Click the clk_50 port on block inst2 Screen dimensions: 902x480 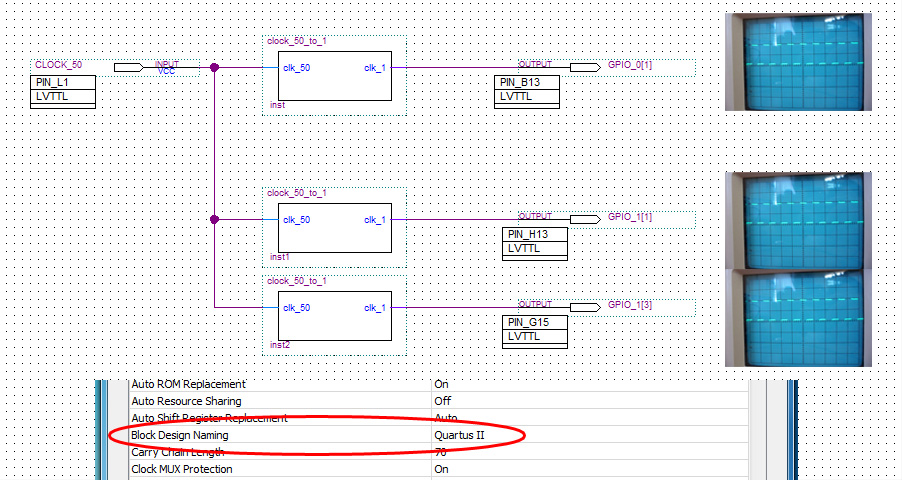click(x=296, y=308)
